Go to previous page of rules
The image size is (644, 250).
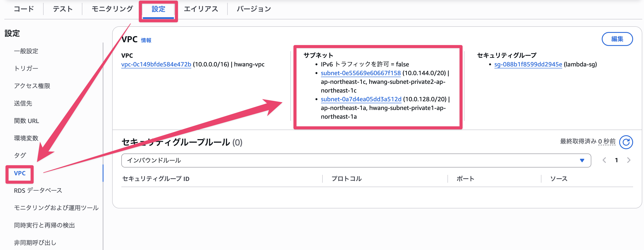pyautogui.click(x=604, y=160)
